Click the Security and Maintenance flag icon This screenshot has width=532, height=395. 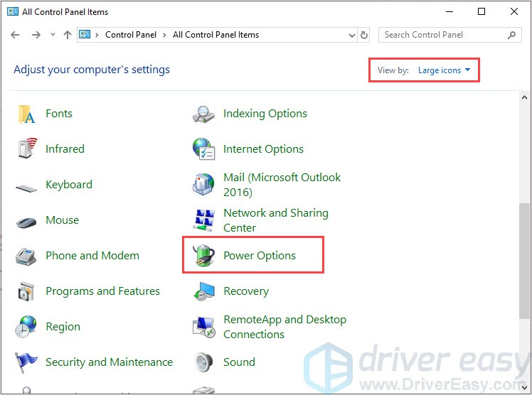[26, 362]
